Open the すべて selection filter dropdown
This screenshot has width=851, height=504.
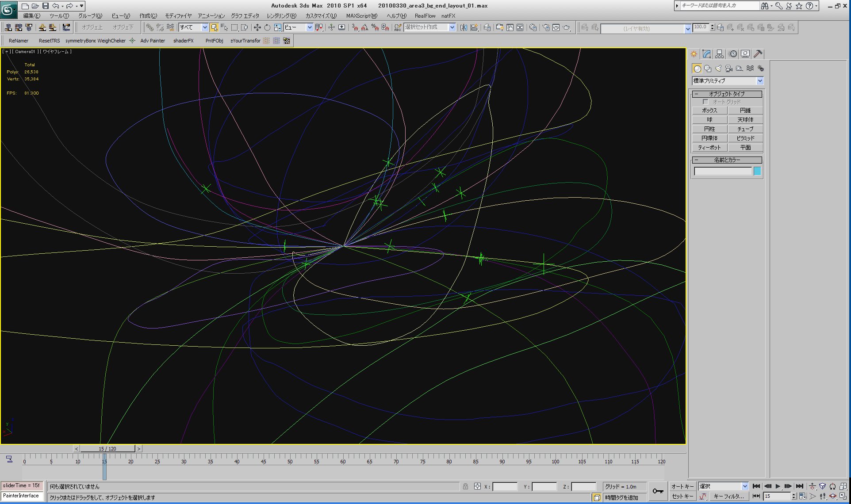coord(204,27)
